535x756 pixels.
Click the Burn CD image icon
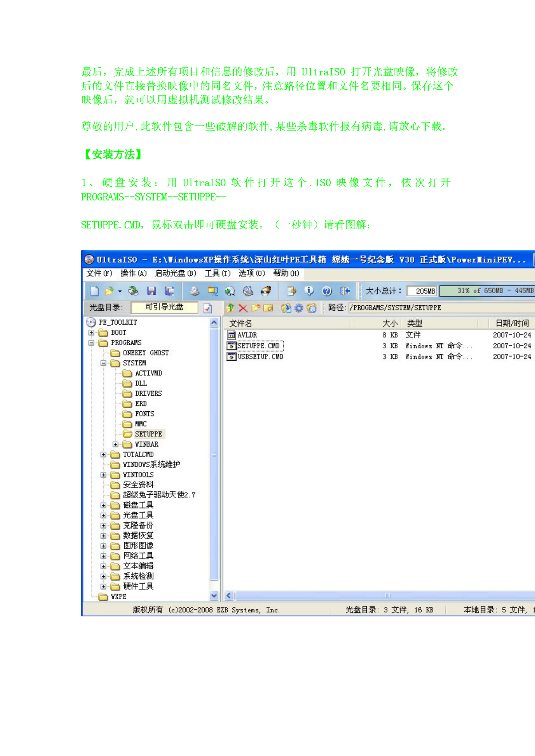pyautogui.click(x=266, y=291)
